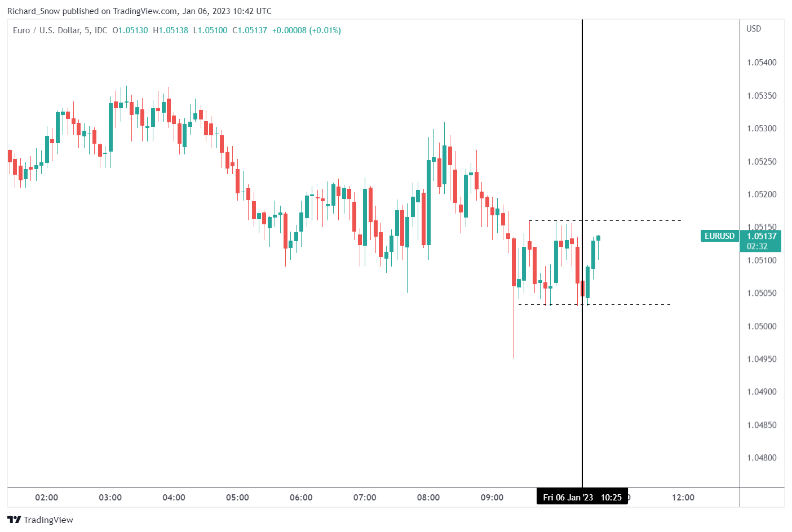Image resolution: width=792 pixels, height=532 pixels.
Task: Click the close value C1.05137
Action: click(x=250, y=30)
